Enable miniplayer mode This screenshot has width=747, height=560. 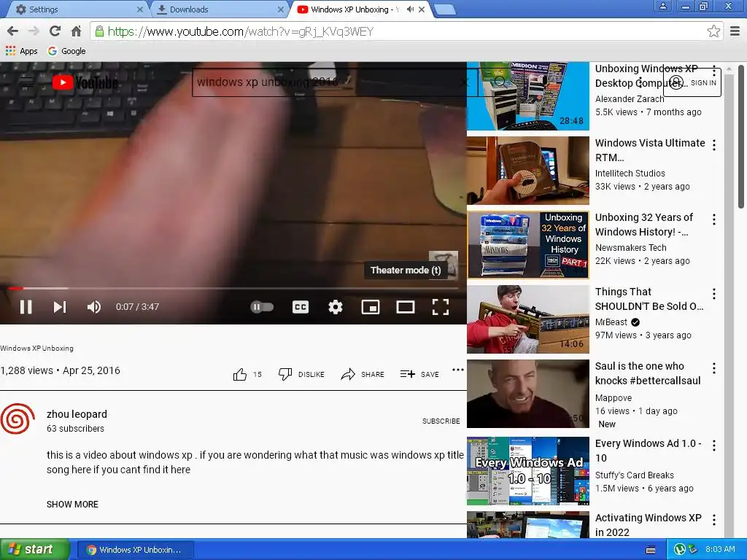coord(370,307)
